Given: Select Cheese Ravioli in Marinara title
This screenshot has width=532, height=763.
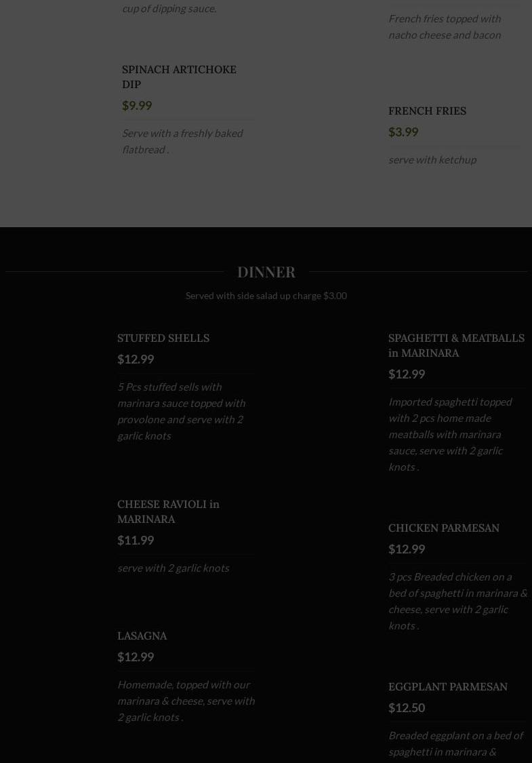Looking at the screenshot, I should [x=168, y=511].
